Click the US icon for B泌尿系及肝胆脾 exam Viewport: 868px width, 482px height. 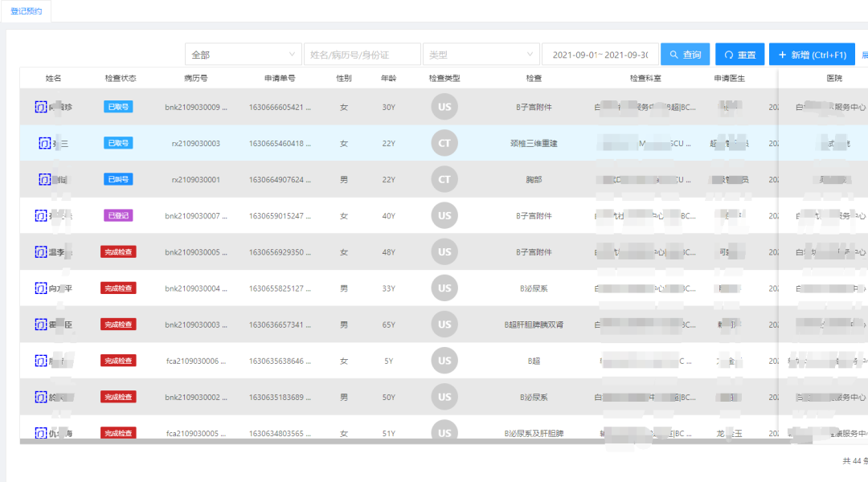pyautogui.click(x=444, y=432)
